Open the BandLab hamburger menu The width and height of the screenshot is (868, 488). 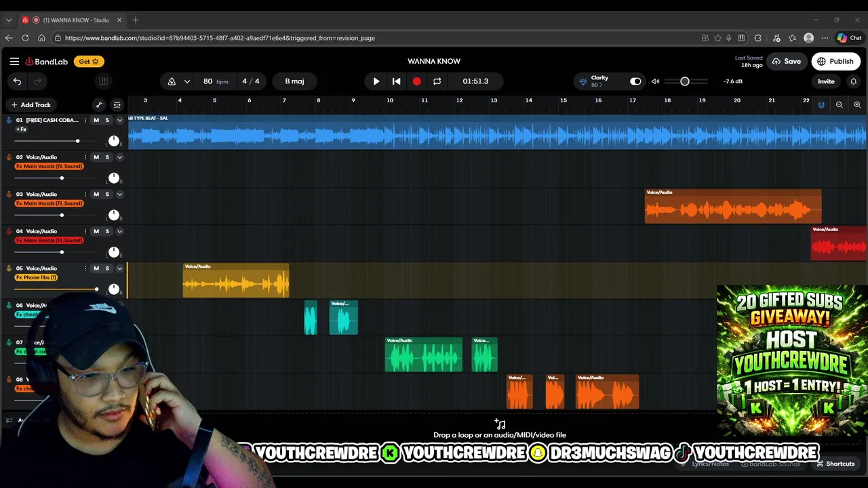click(14, 61)
